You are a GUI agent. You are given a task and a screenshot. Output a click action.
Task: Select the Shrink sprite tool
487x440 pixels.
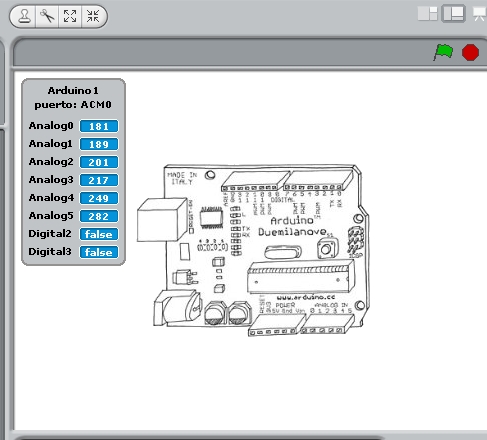[x=93, y=16]
